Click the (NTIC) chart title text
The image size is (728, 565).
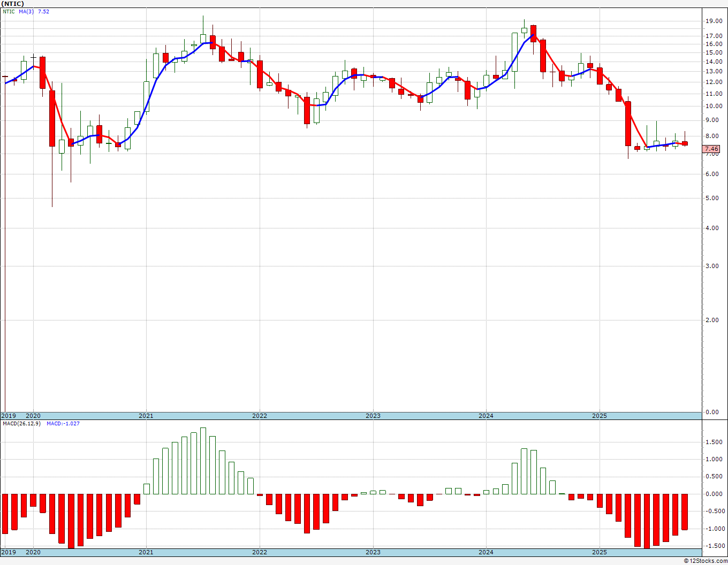(13, 3)
